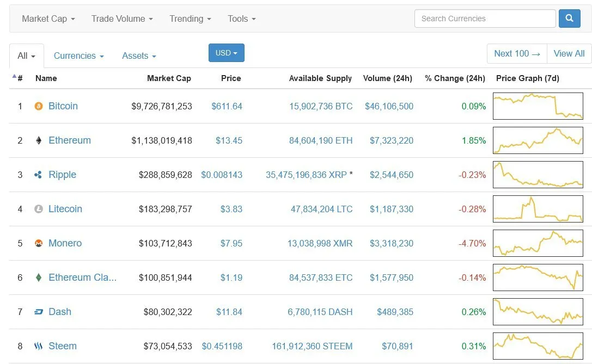
Task: Open Bitcoin's 7-day price graph
Action: click(538, 106)
